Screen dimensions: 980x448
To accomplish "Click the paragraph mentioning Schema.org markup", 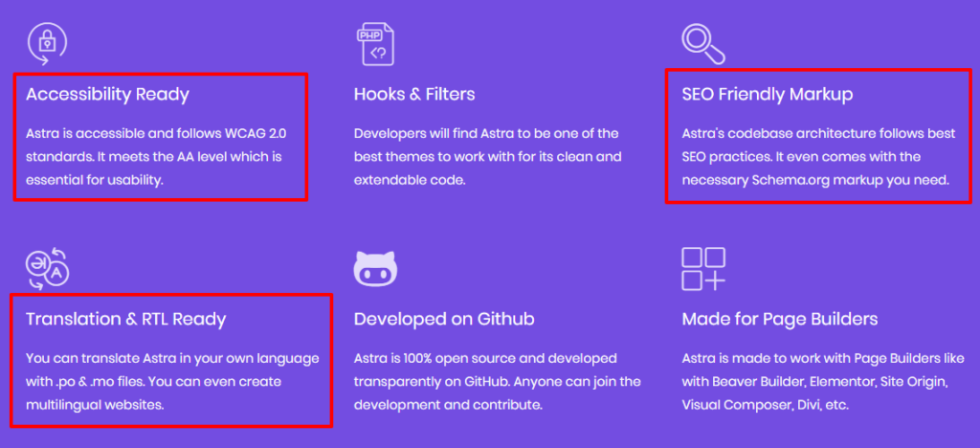I will click(x=819, y=157).
